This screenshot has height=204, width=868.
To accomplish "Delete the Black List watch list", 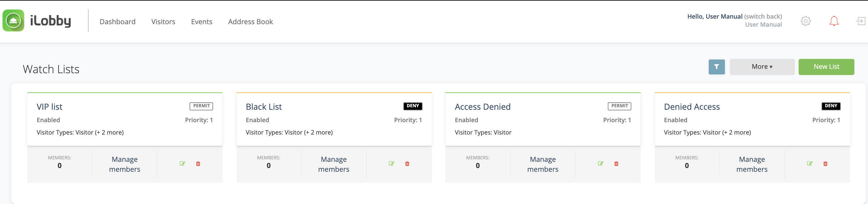I will coord(407,163).
